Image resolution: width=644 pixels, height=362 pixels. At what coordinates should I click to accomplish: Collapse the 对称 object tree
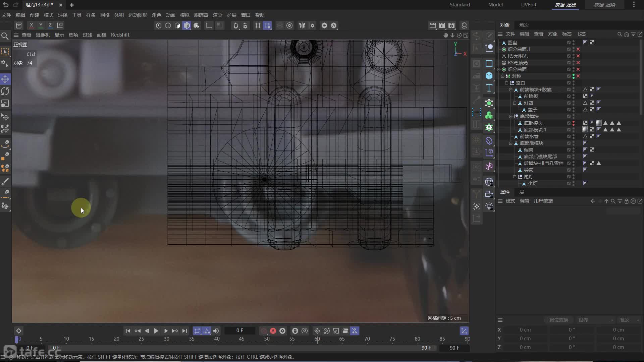[502, 76]
